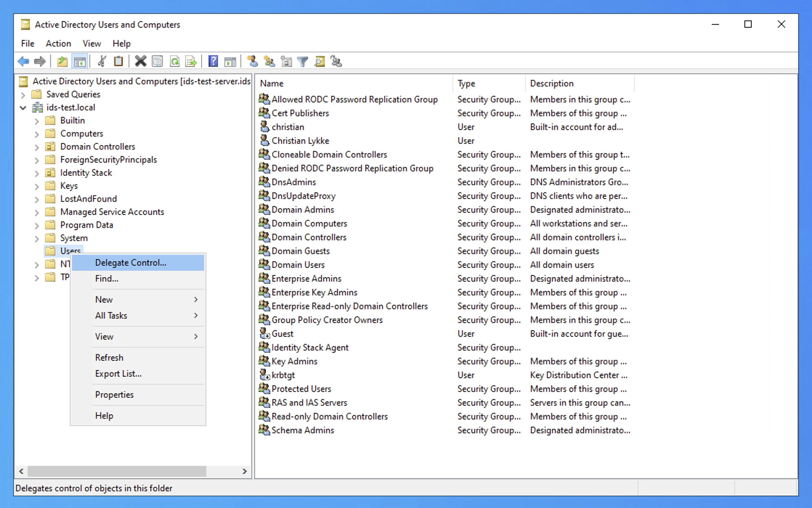
Task: Select the Keys folder in tree
Action: (x=69, y=186)
